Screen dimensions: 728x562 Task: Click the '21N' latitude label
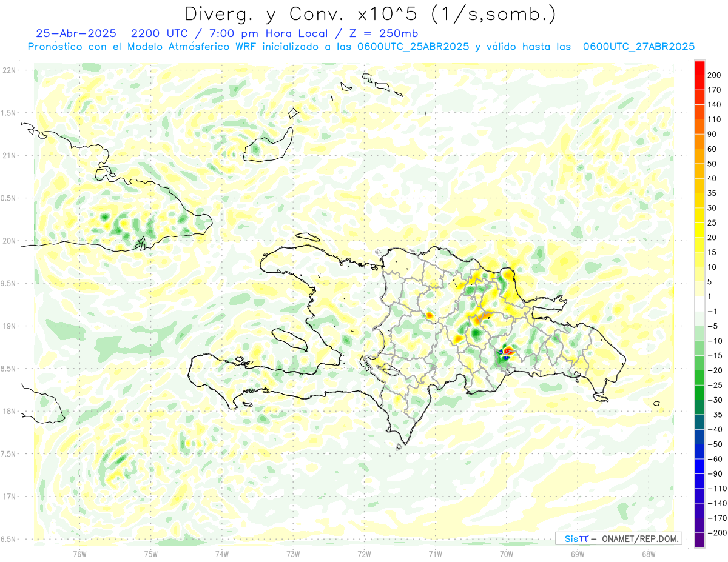pos(9,155)
